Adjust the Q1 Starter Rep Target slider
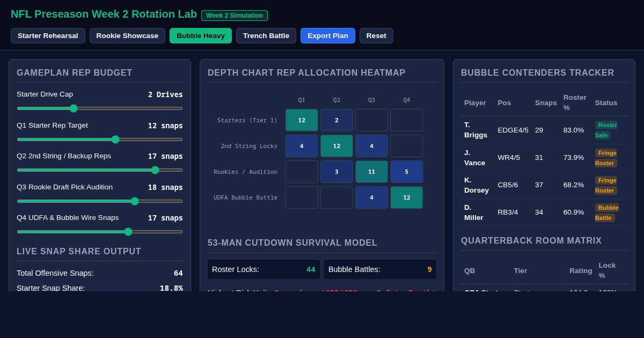The height and width of the screenshot is (338, 644). (100, 139)
